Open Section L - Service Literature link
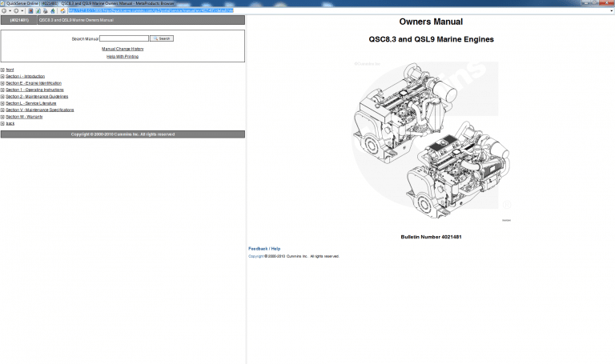The image size is (615, 364). point(31,103)
